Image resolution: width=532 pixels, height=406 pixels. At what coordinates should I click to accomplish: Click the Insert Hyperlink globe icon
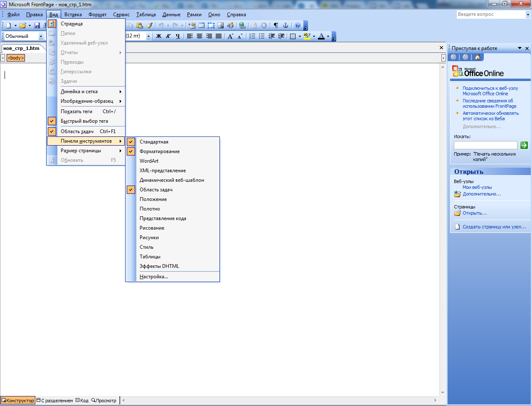pos(242,25)
